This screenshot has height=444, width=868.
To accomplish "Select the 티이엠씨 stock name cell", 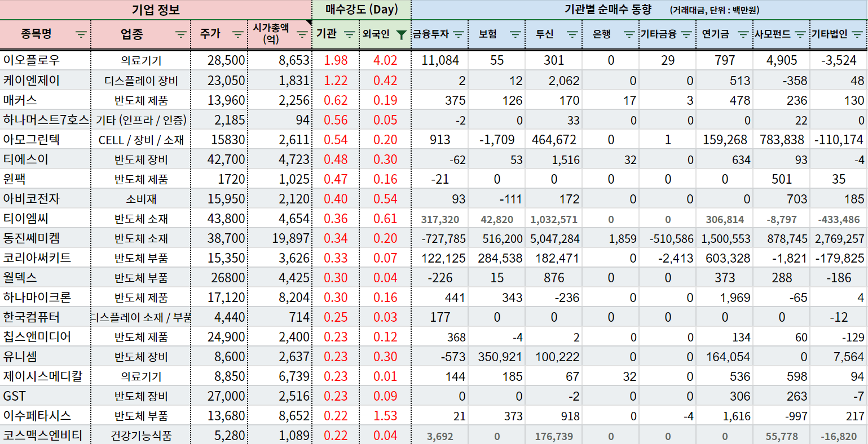I will point(45,218).
